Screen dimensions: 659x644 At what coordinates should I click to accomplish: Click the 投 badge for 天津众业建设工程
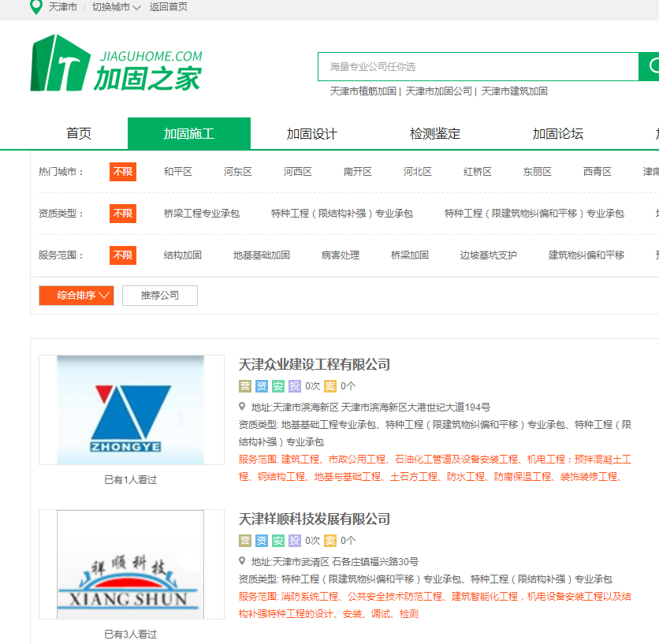[x=295, y=386]
